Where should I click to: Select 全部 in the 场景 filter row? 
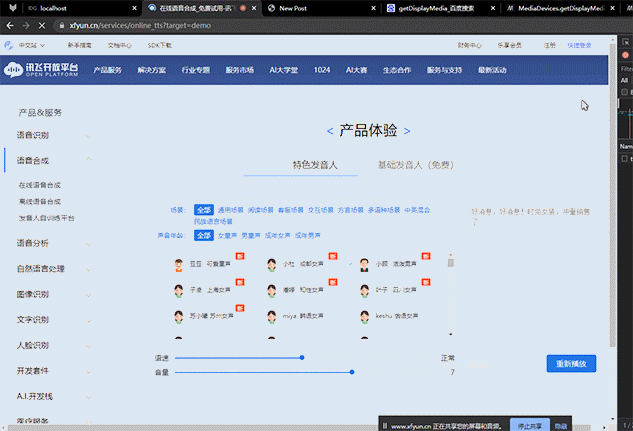tap(204, 210)
